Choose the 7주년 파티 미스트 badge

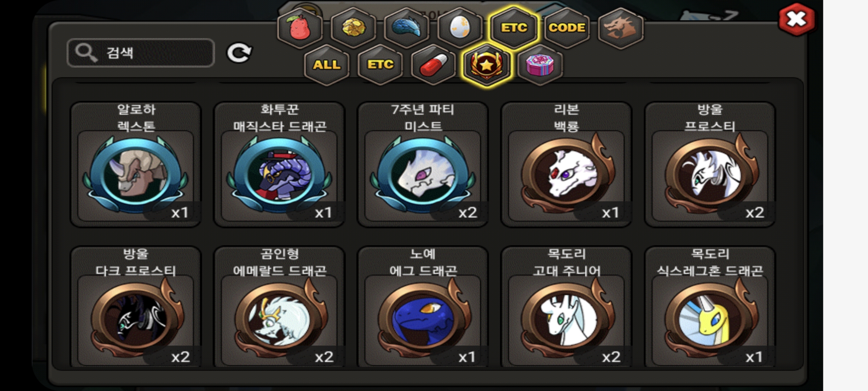[x=423, y=164]
